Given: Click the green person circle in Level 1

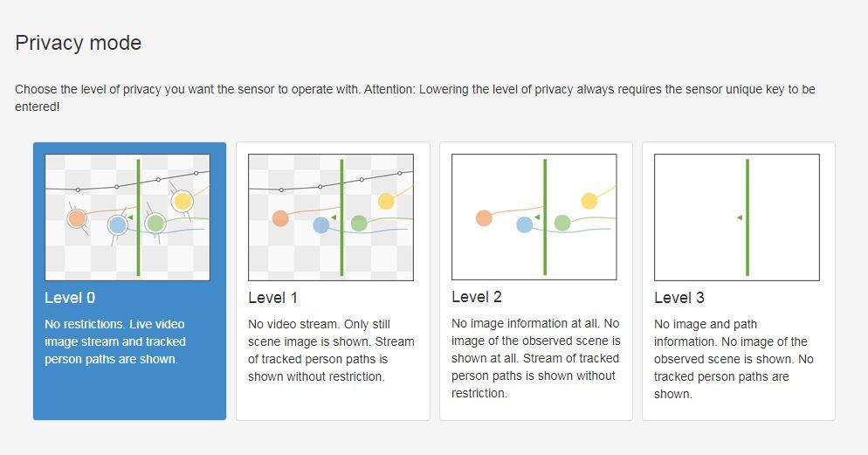Looking at the screenshot, I should (359, 223).
